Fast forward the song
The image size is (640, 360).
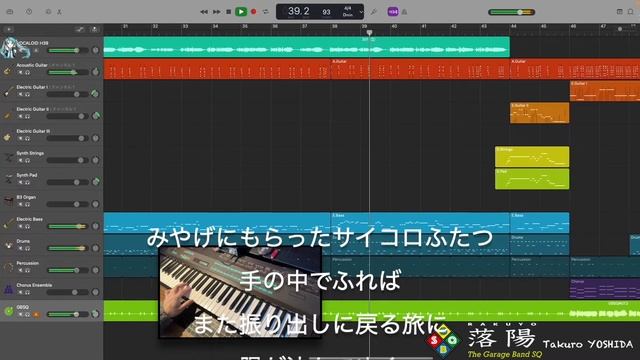pos(216,12)
